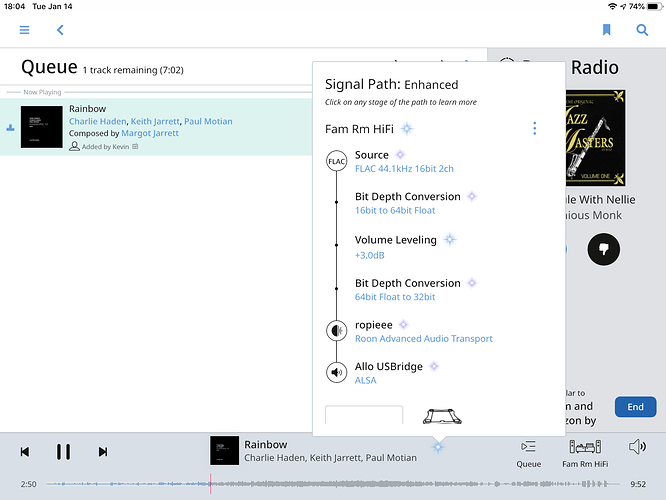This screenshot has width=666, height=500.
Task: Click the star beside ropieee
Action: (404, 325)
